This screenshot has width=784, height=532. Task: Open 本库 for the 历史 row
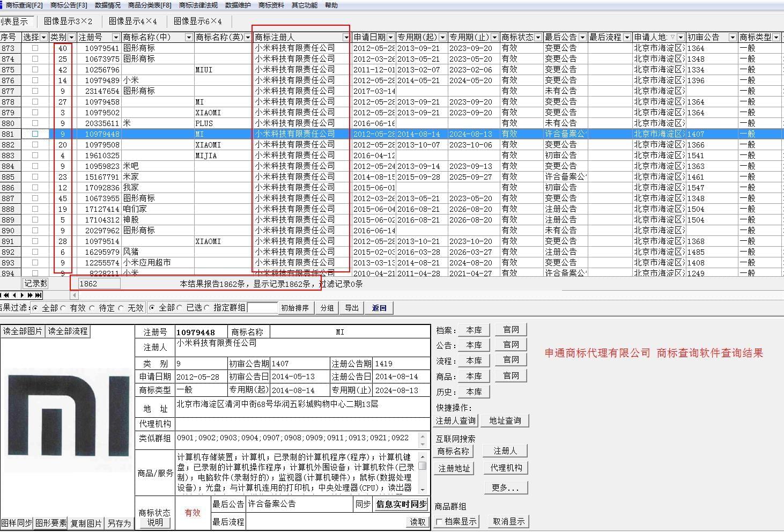click(474, 391)
